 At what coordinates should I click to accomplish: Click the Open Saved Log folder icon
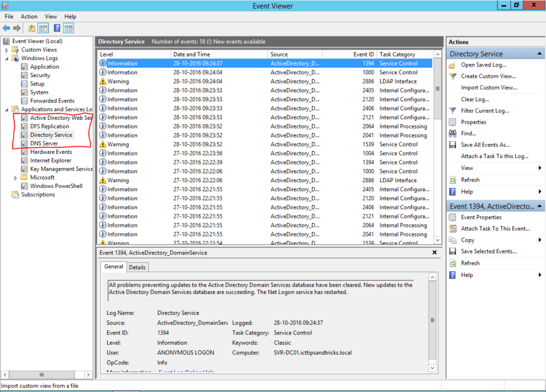coord(453,65)
